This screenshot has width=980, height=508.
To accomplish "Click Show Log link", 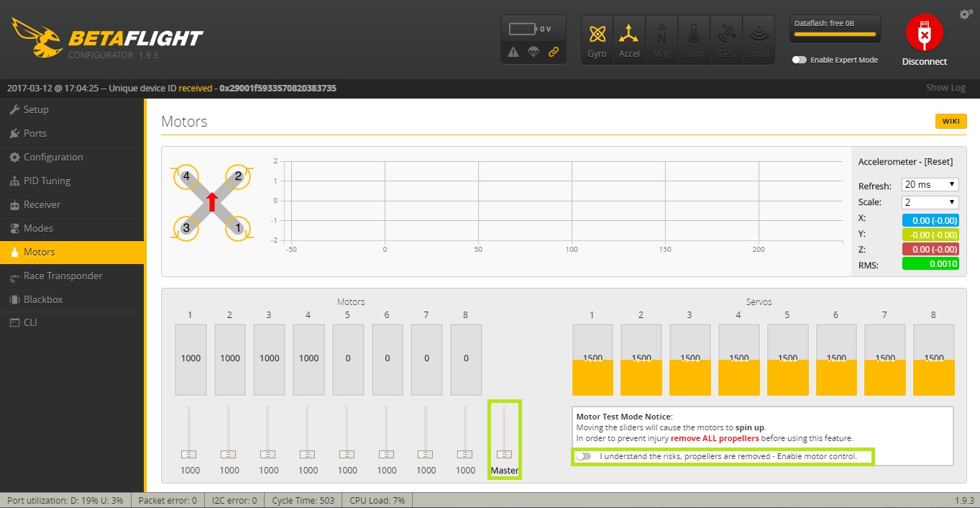I will [x=945, y=88].
